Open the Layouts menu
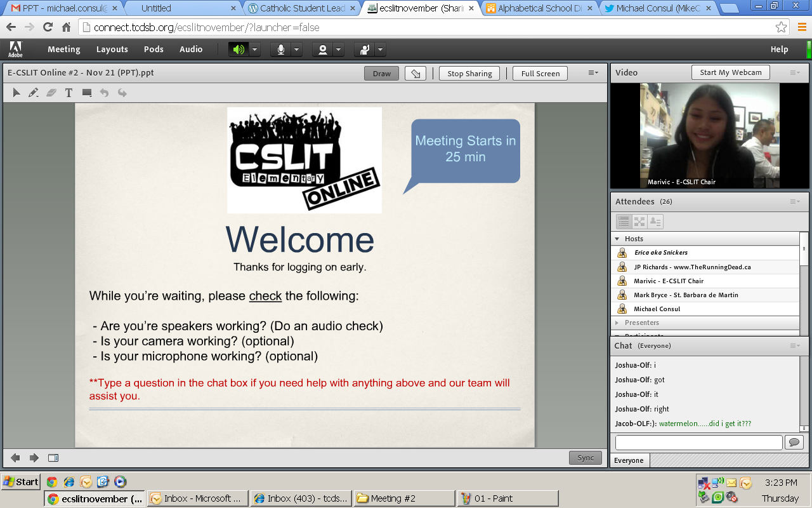812x508 pixels. [x=112, y=50]
